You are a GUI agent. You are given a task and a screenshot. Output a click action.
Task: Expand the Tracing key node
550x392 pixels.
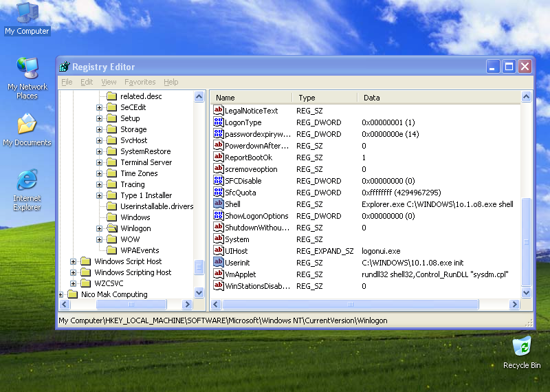pos(99,184)
